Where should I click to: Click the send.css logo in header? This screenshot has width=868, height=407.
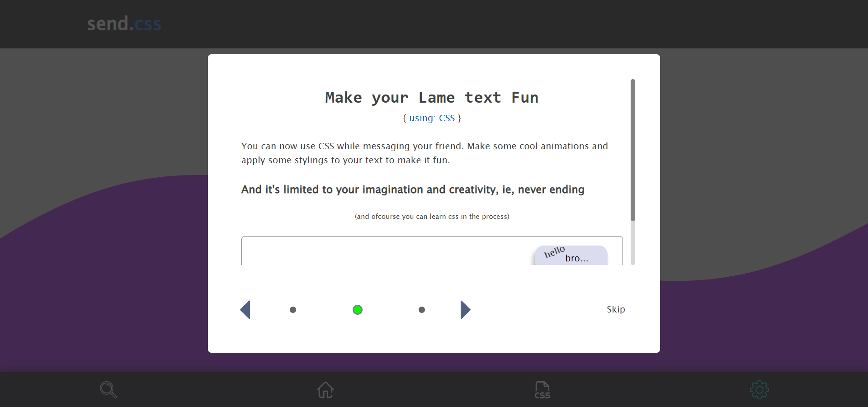pyautogui.click(x=124, y=24)
